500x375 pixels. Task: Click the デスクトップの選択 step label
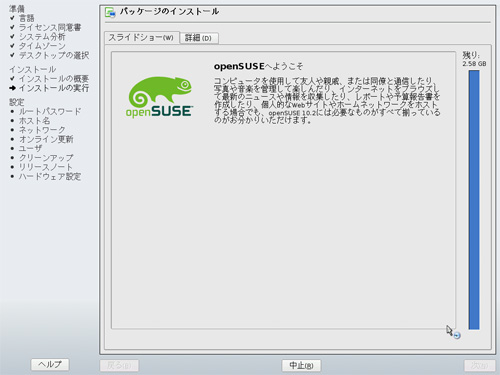click(x=54, y=55)
